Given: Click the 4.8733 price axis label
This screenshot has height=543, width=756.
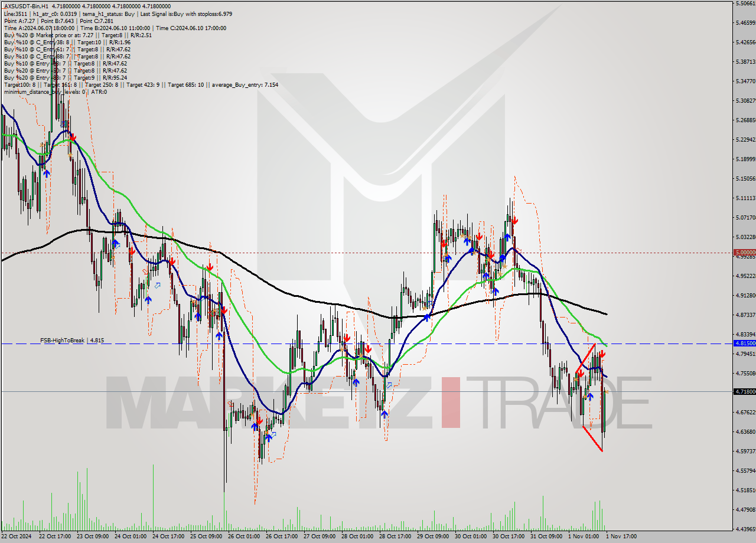Looking at the screenshot, I should click(745, 315).
